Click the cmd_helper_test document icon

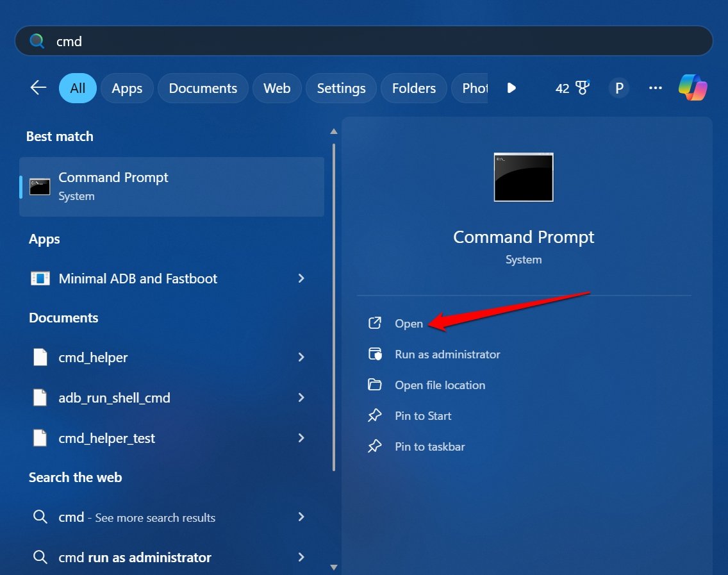40,438
